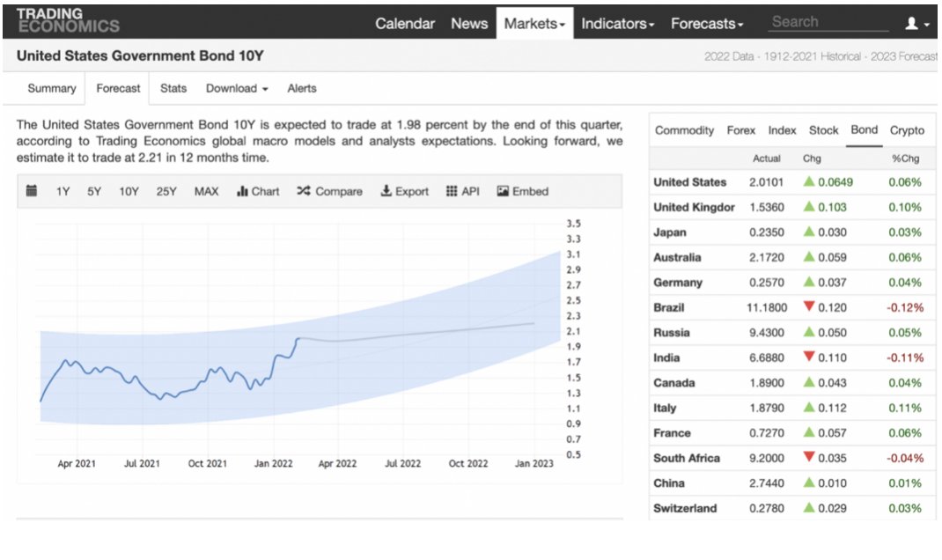
Task: Expand the Download dropdown
Action: pyautogui.click(x=237, y=88)
